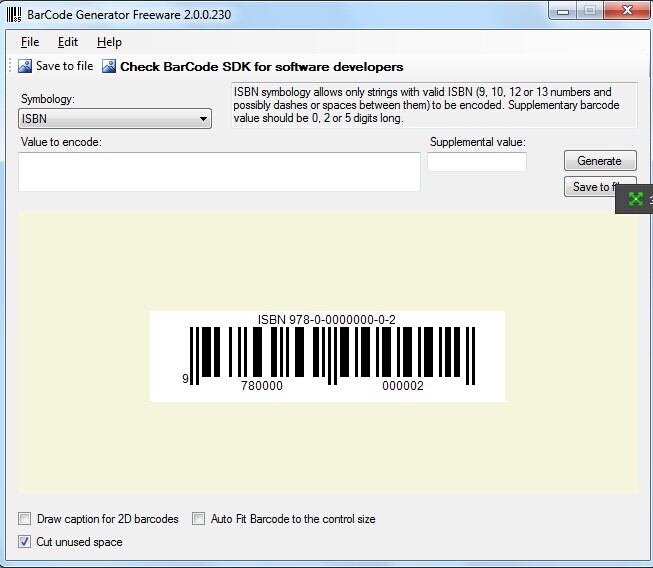Click the ISBN 978-0-0000000-0-2 caption text
653x568 pixels.
[326, 320]
